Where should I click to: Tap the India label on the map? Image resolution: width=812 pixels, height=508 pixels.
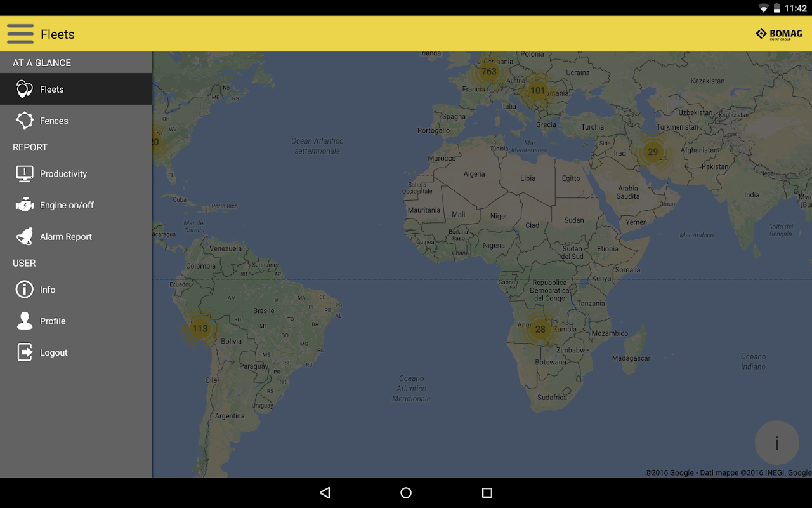coord(752,195)
